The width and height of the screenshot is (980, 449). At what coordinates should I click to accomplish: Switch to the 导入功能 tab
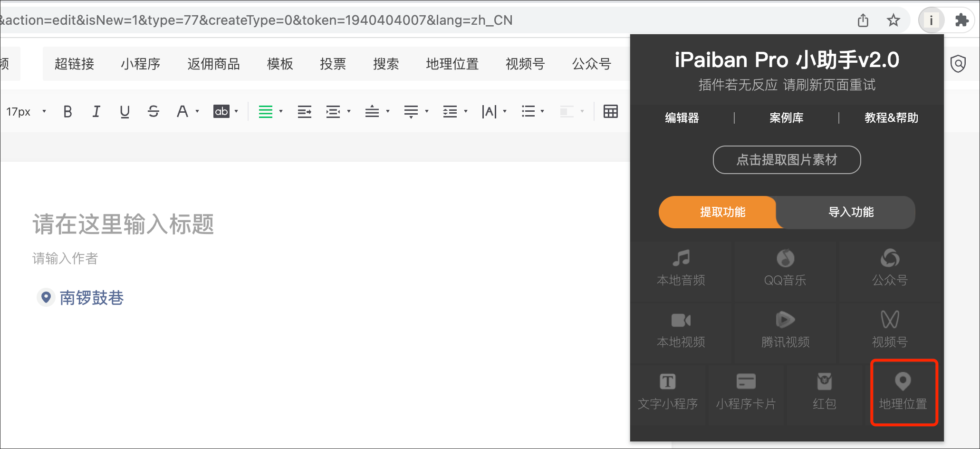[x=850, y=212]
